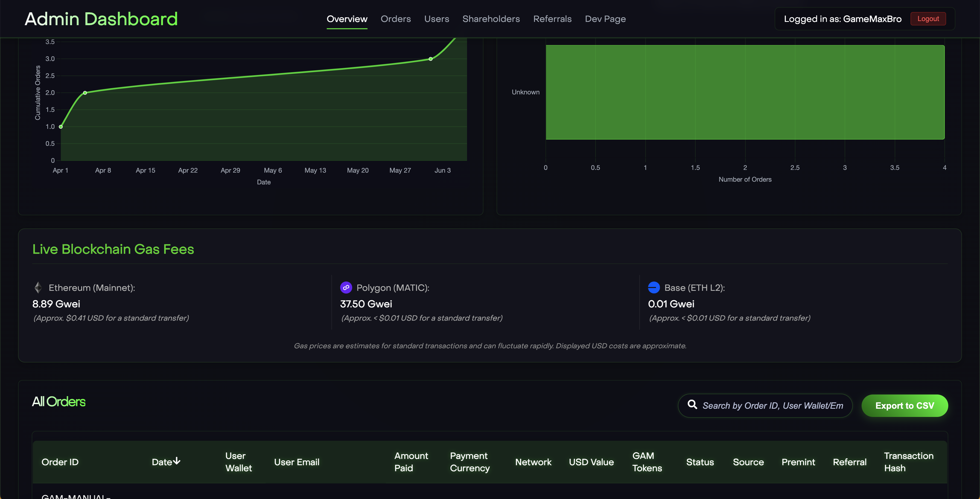Screen dimensions: 980x499
Task: Click the Date sort arrow icon
Action: (177, 461)
